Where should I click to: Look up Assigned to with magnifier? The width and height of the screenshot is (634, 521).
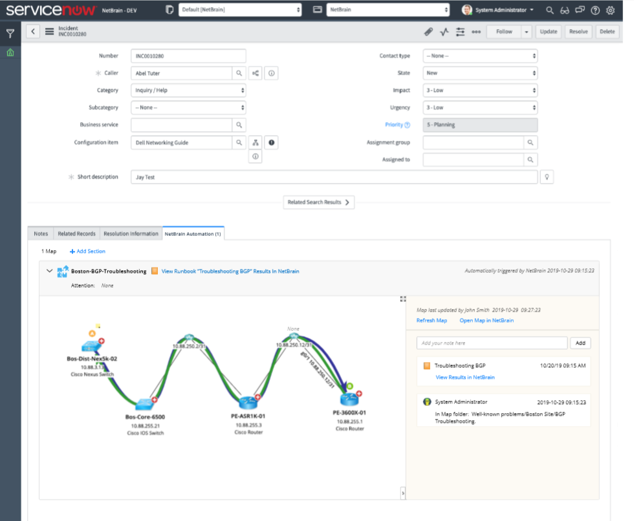[x=530, y=160]
